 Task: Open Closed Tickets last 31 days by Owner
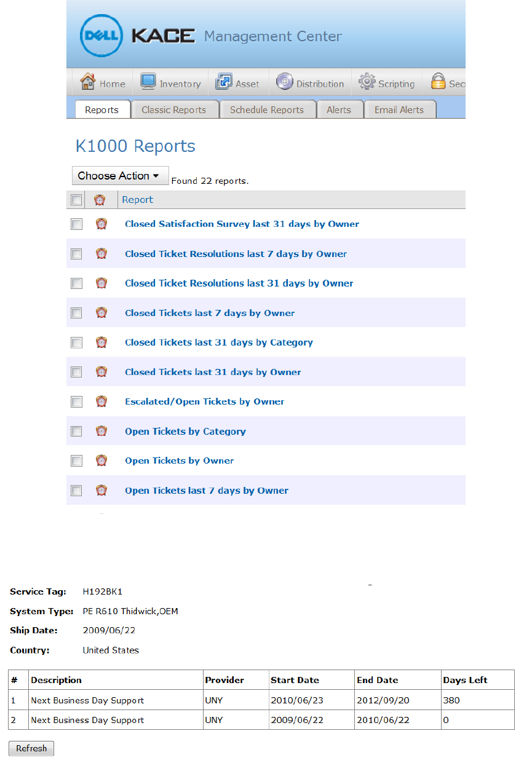(213, 371)
